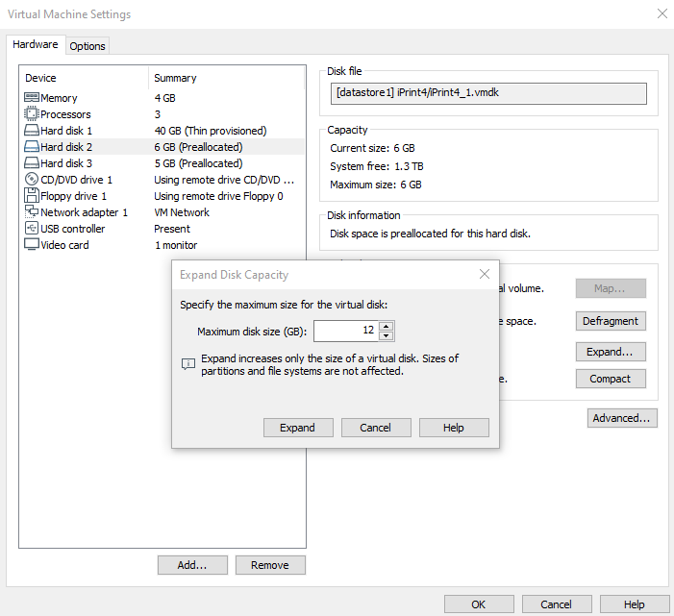674x616 pixels.
Task: Click the Processors chip icon
Action: [32, 114]
